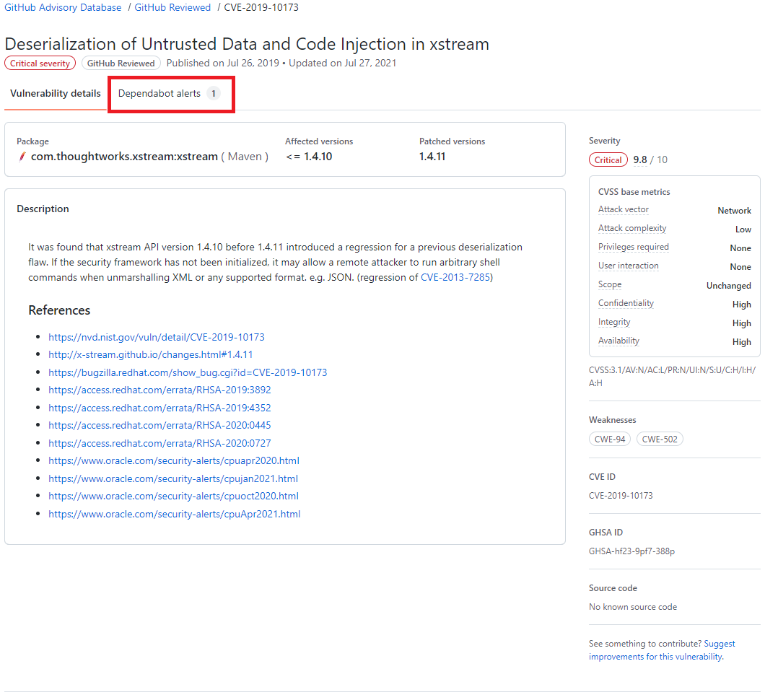Open Oracle cpuoct2020 security alert link

coord(173,496)
